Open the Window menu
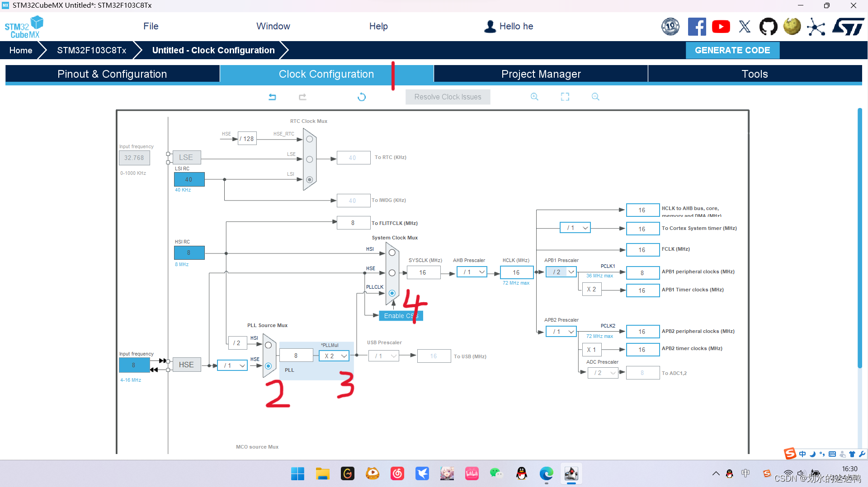The image size is (868, 487). pyautogui.click(x=273, y=26)
